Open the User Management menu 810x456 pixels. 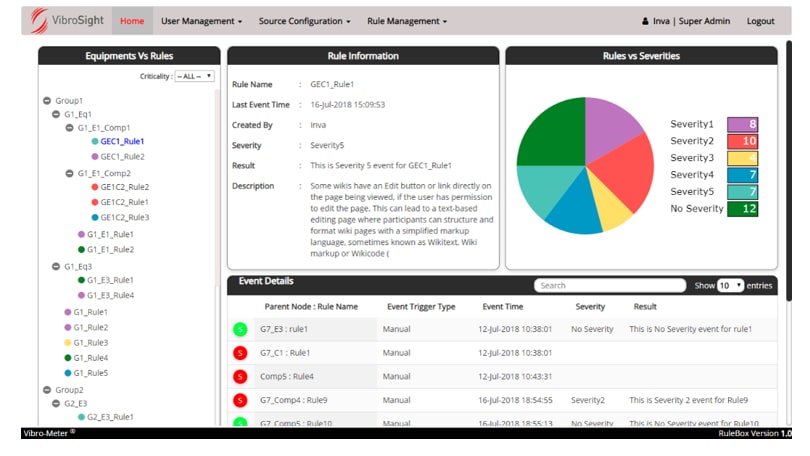(x=201, y=21)
